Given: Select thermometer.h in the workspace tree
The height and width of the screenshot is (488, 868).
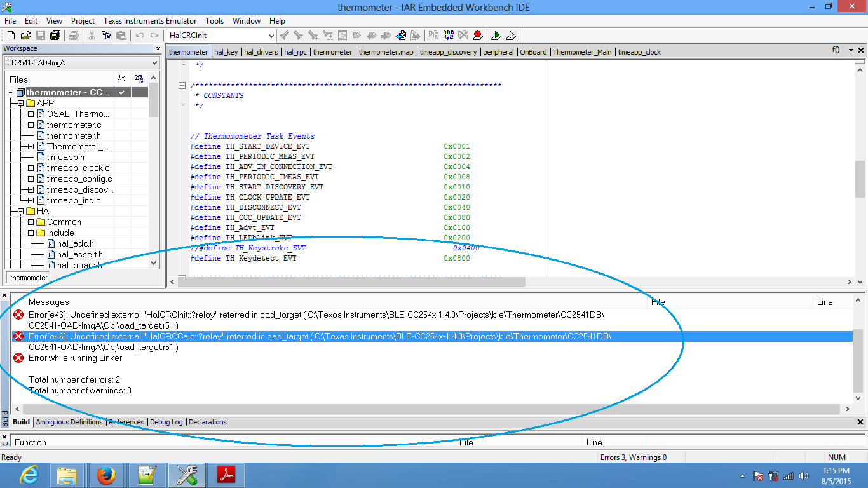Looking at the screenshot, I should tap(74, 135).
